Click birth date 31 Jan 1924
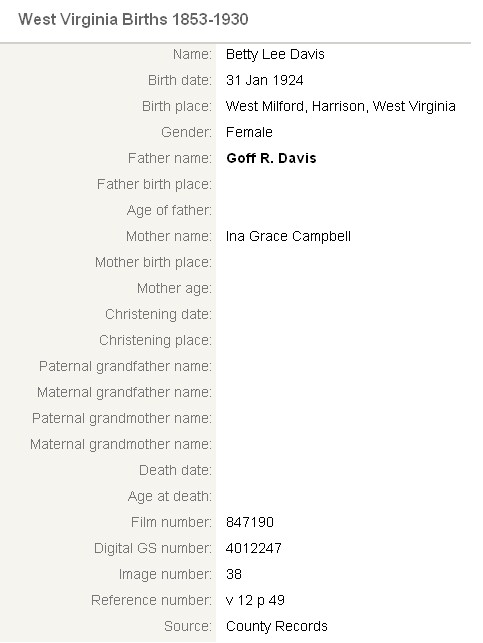The height and width of the screenshot is (643, 483). [264, 80]
